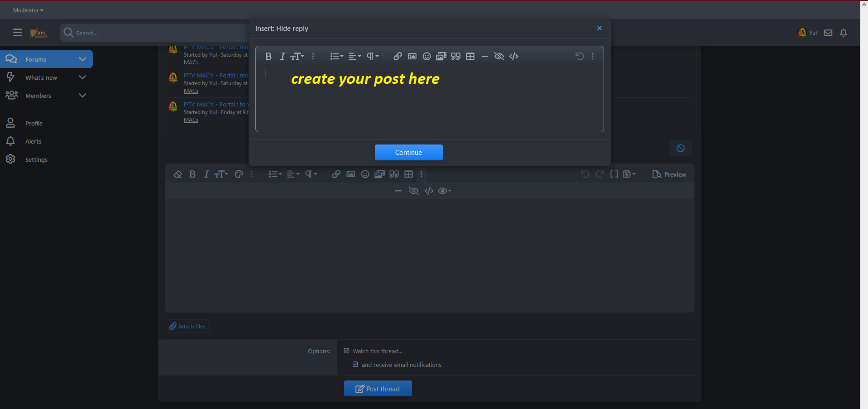This screenshot has height=409, width=868.
Task: Open list dropdown in main editor toolbar
Action: click(275, 174)
